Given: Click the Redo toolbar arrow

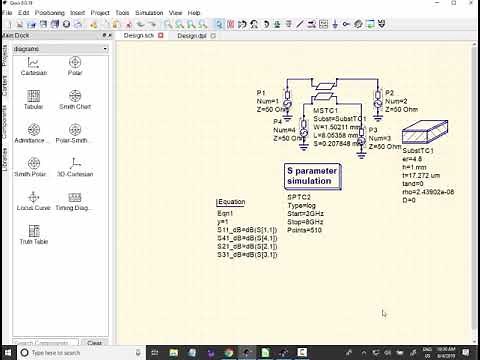Looking at the screenshot, I should click(152, 24).
